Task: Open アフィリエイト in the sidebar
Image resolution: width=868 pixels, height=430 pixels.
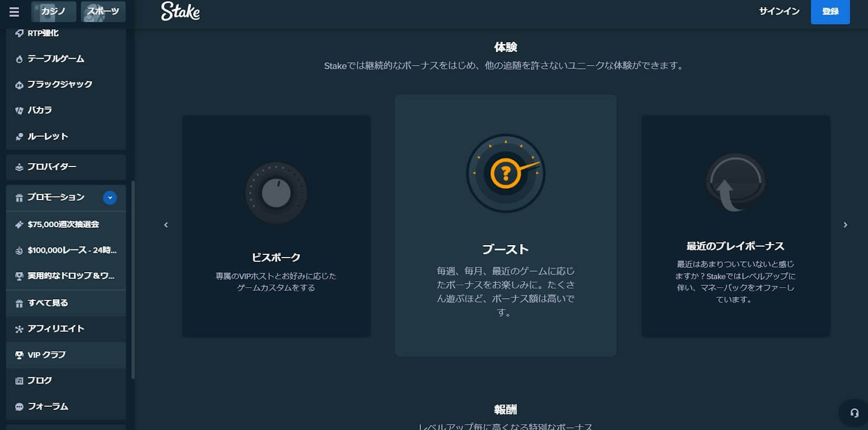Action: tap(66, 329)
